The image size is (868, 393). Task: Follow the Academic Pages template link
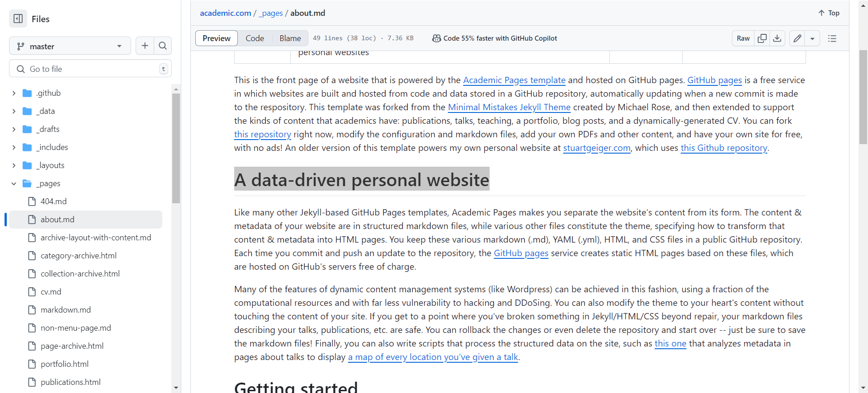[x=514, y=80]
